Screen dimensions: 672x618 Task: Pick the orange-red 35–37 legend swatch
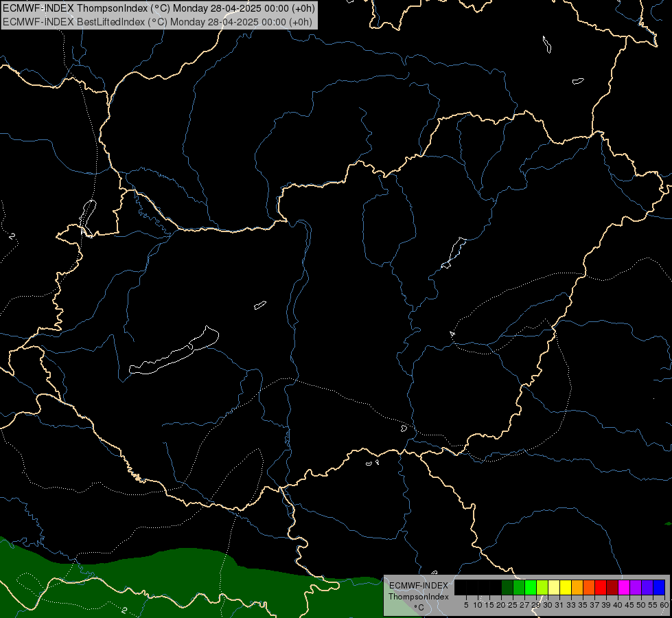click(x=589, y=587)
